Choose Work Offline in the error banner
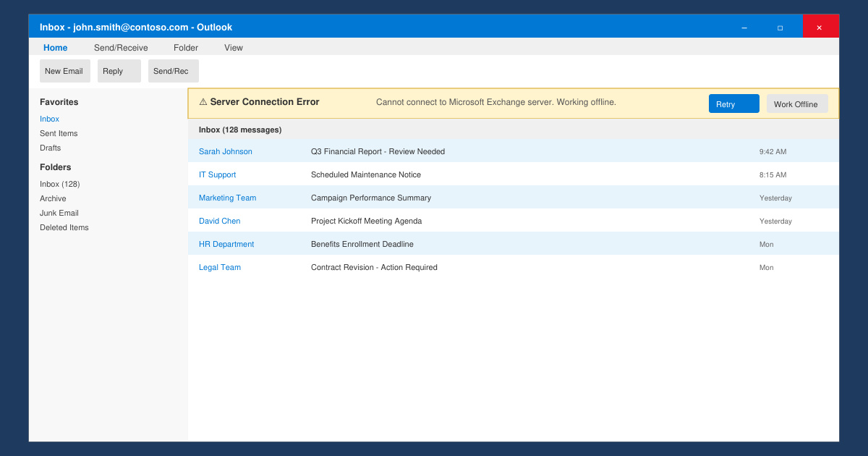868x456 pixels. click(797, 104)
